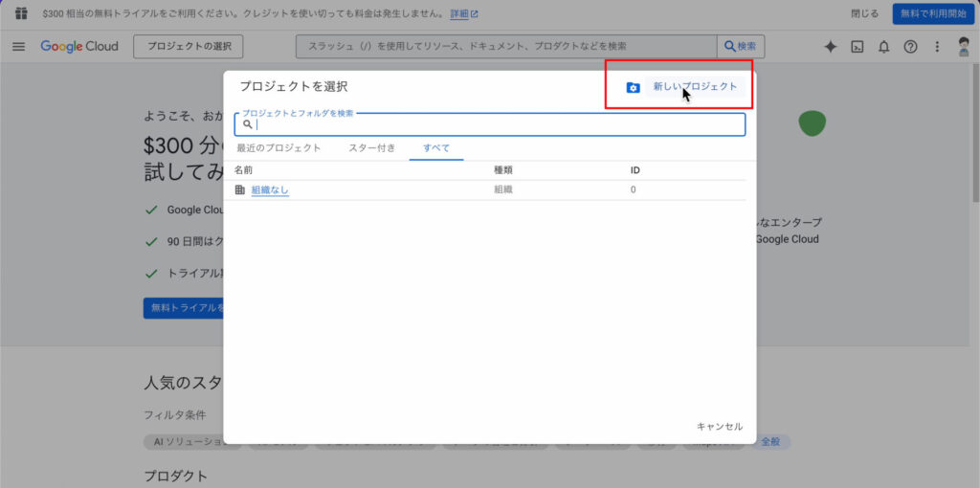This screenshot has height=488, width=980.
Task: Click the 組織 type cell
Action: click(503, 190)
